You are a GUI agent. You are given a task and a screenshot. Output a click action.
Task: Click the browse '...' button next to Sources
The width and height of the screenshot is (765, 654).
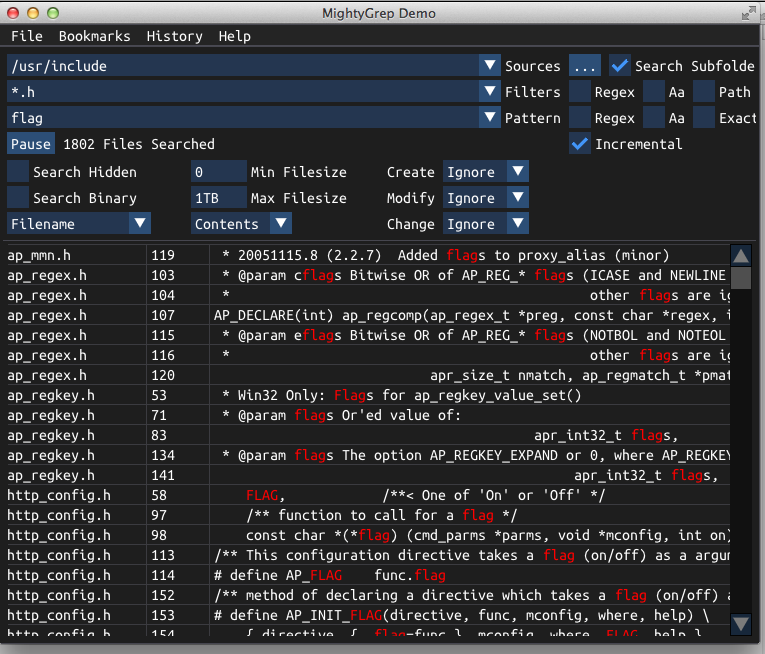tap(585, 66)
